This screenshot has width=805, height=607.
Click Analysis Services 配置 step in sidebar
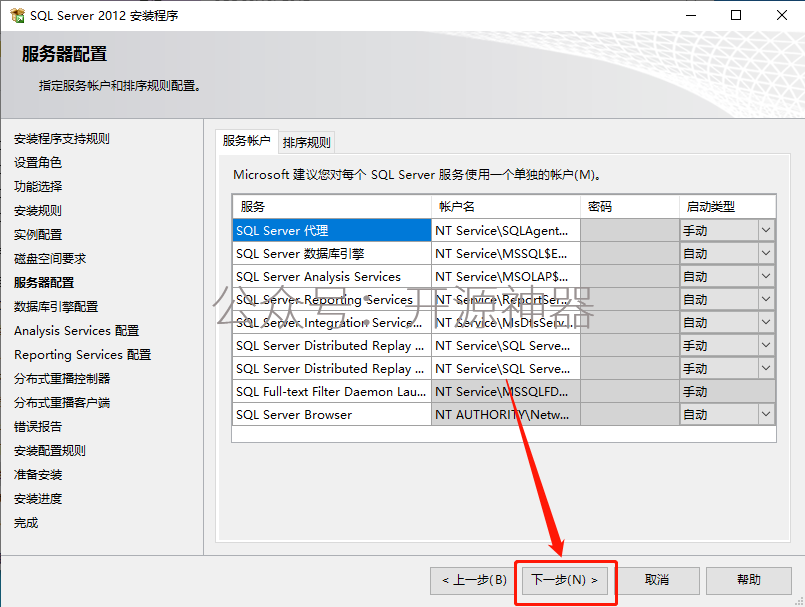pyautogui.click(x=76, y=331)
